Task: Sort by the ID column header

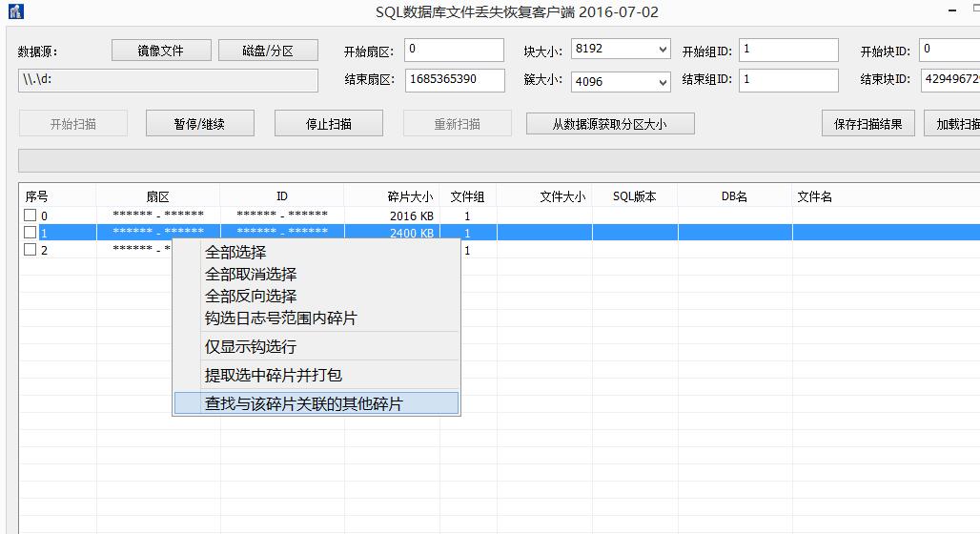Action: tap(282, 196)
